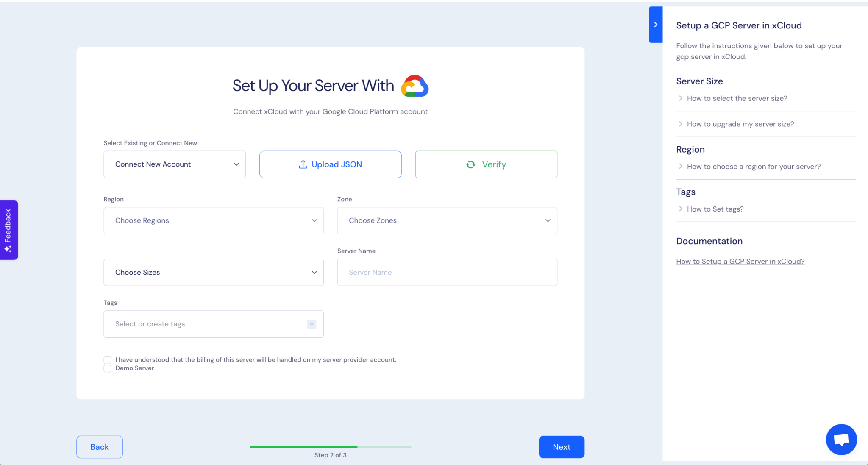Click the Google Cloud logo

pyautogui.click(x=415, y=86)
